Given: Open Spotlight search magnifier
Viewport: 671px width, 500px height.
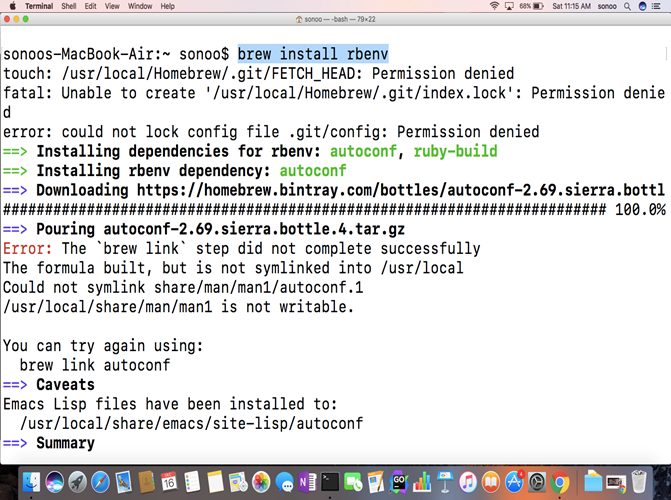Looking at the screenshot, I should coord(627,6).
